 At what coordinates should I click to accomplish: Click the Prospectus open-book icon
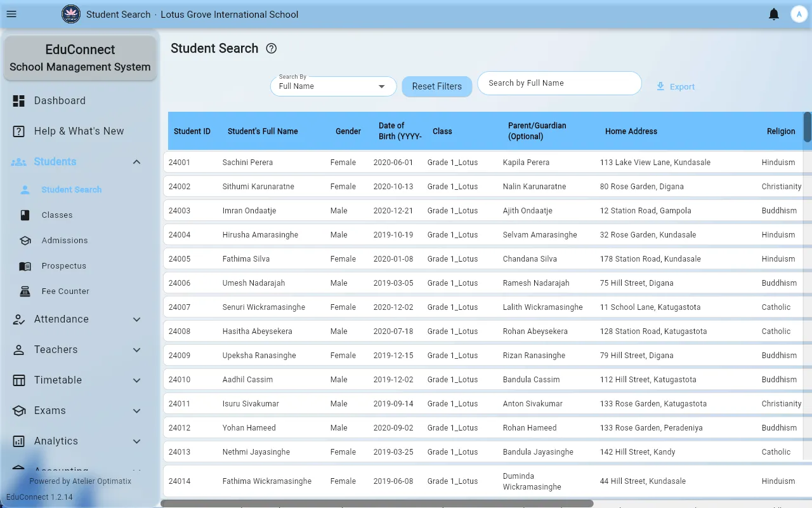click(25, 266)
